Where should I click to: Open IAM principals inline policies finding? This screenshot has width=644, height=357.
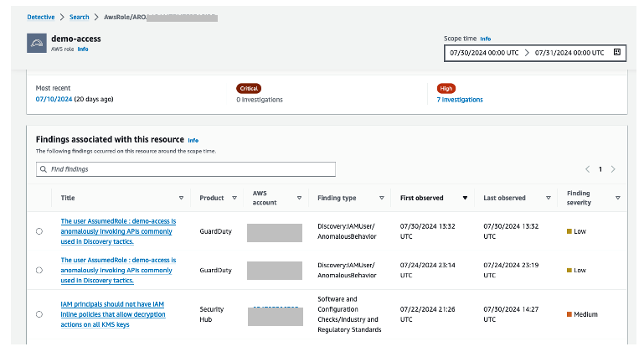113,314
